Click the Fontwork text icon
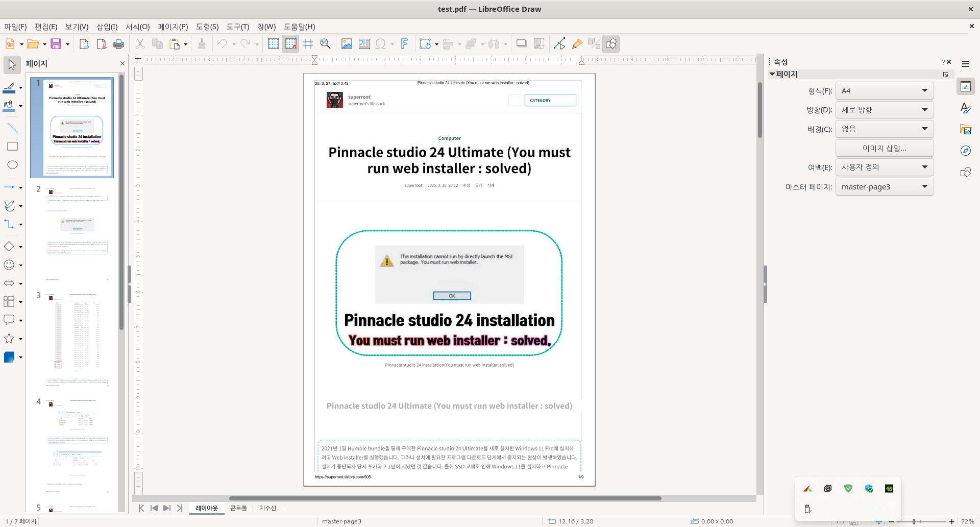This screenshot has height=527, width=980. (404, 44)
